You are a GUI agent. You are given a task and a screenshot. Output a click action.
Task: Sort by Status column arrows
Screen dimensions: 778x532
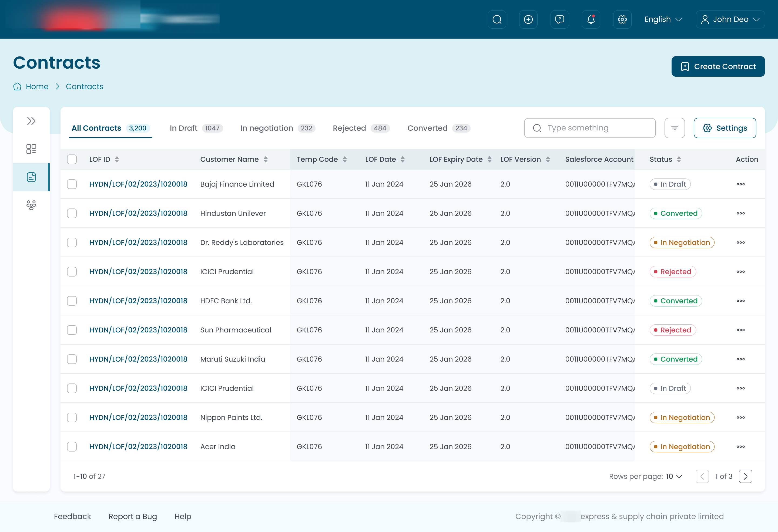coord(679,159)
